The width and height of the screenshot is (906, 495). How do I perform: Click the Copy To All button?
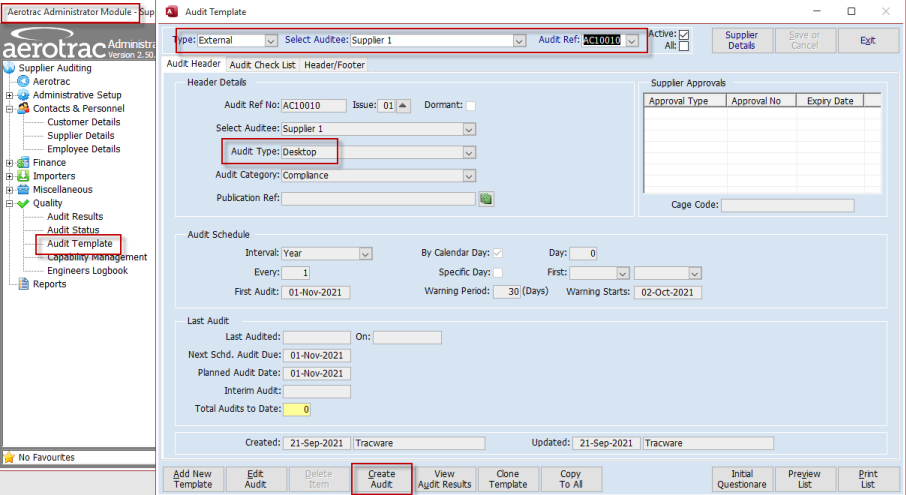[x=571, y=479]
